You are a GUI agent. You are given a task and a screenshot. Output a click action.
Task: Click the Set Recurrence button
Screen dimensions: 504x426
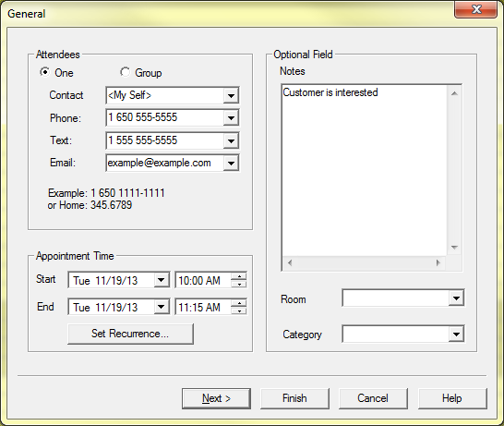(x=130, y=334)
